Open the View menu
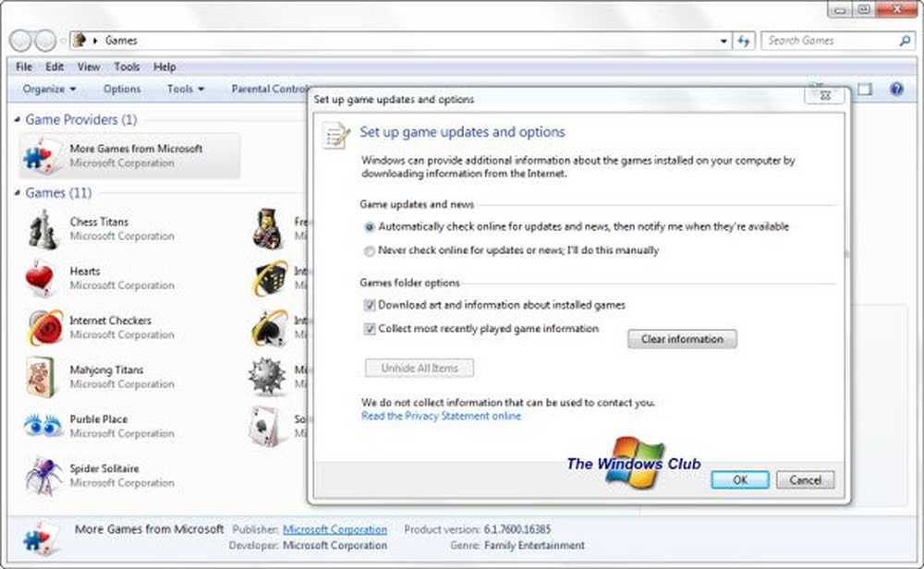The height and width of the screenshot is (569, 924). [89, 67]
